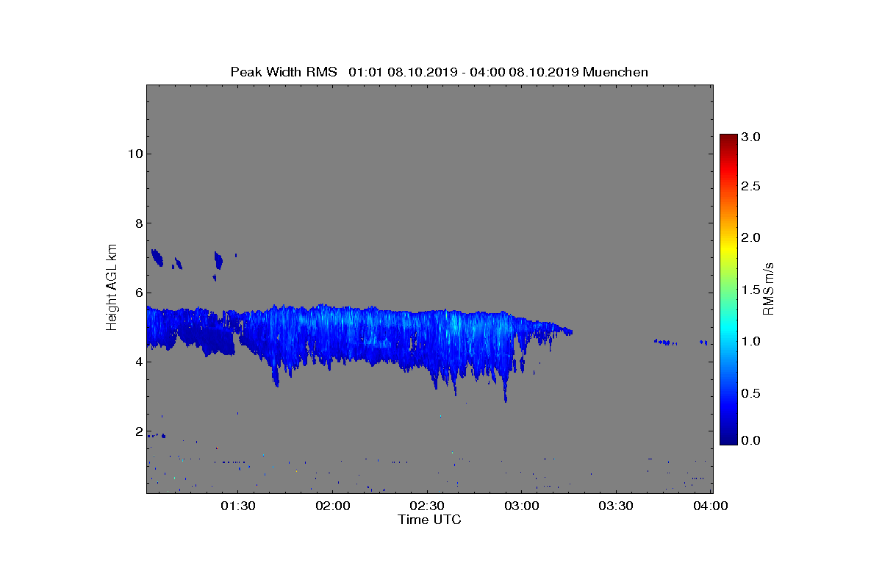Click the colorbar value 2.5
The height and width of the screenshot is (588, 882).
750,187
